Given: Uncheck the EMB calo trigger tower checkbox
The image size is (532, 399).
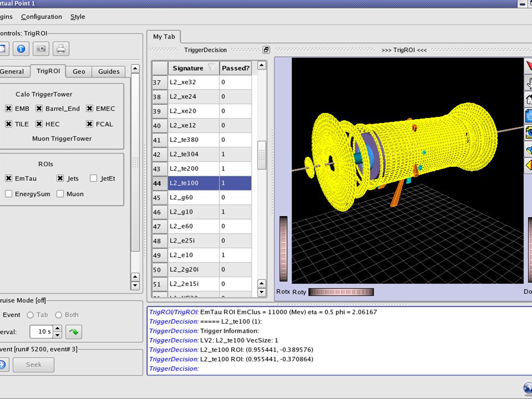Looking at the screenshot, I should (9, 109).
